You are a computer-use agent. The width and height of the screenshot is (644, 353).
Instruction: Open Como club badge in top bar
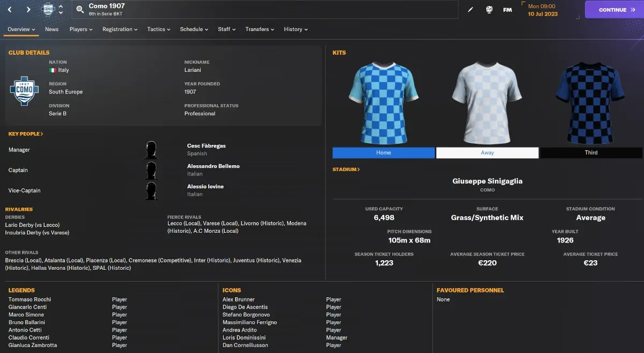tap(49, 10)
